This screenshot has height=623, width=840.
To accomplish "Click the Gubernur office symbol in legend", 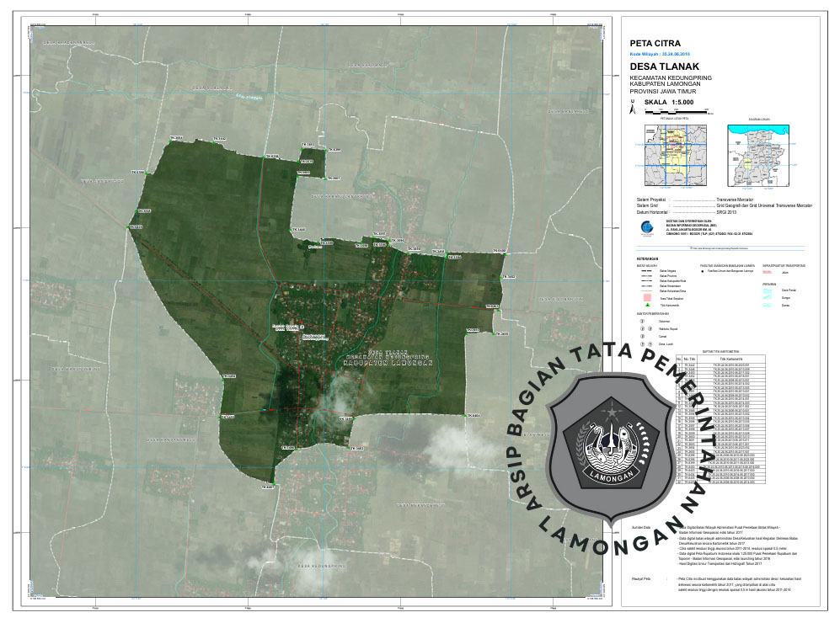I will (x=642, y=321).
